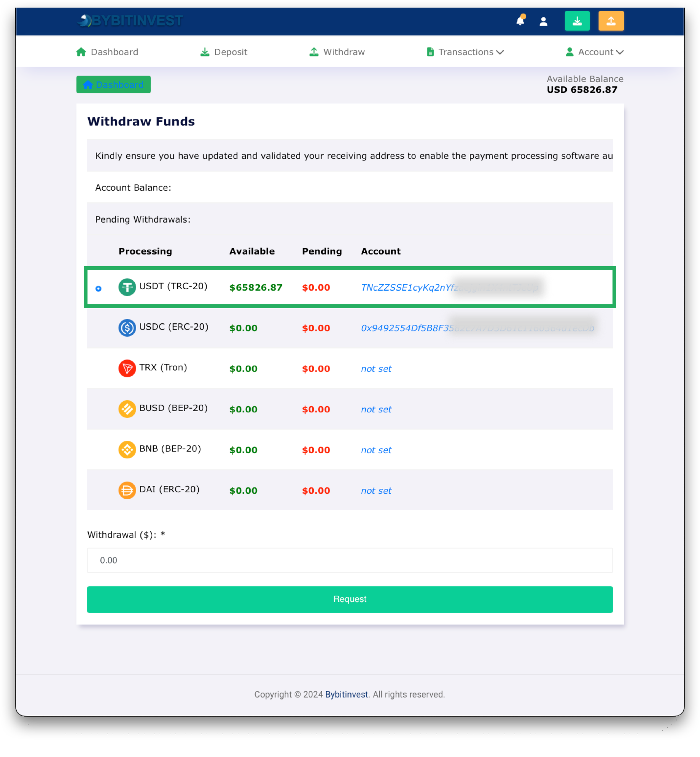Click the home icon beside the Dashboard menu
The width and height of the screenshot is (700, 757).
coord(81,52)
